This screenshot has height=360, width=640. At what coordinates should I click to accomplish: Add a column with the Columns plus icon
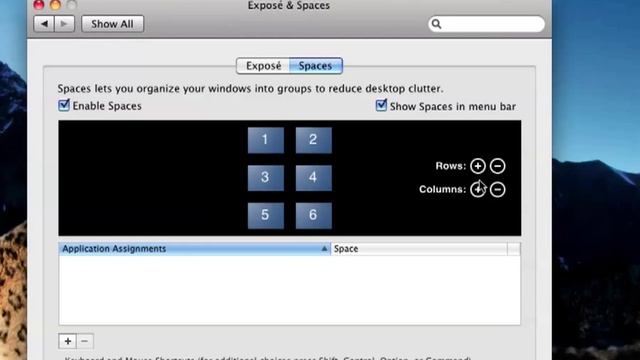478,189
